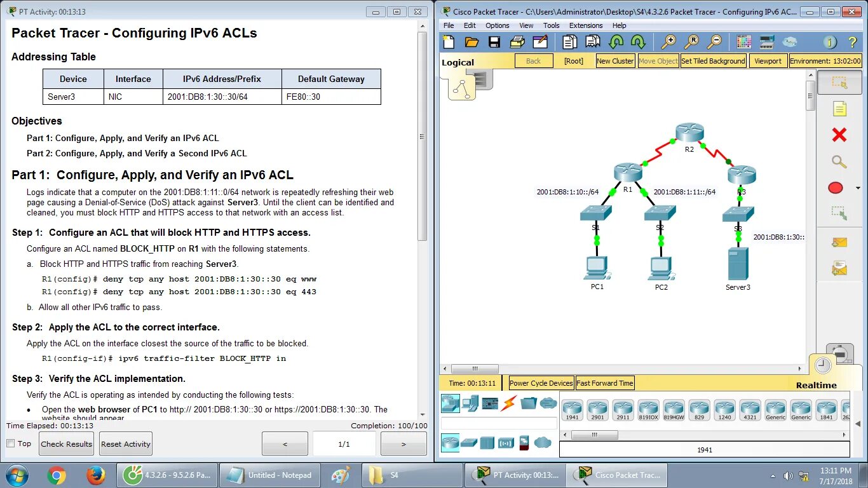868x488 pixels.
Task: Click the Undo green arrow icon
Action: tap(616, 43)
